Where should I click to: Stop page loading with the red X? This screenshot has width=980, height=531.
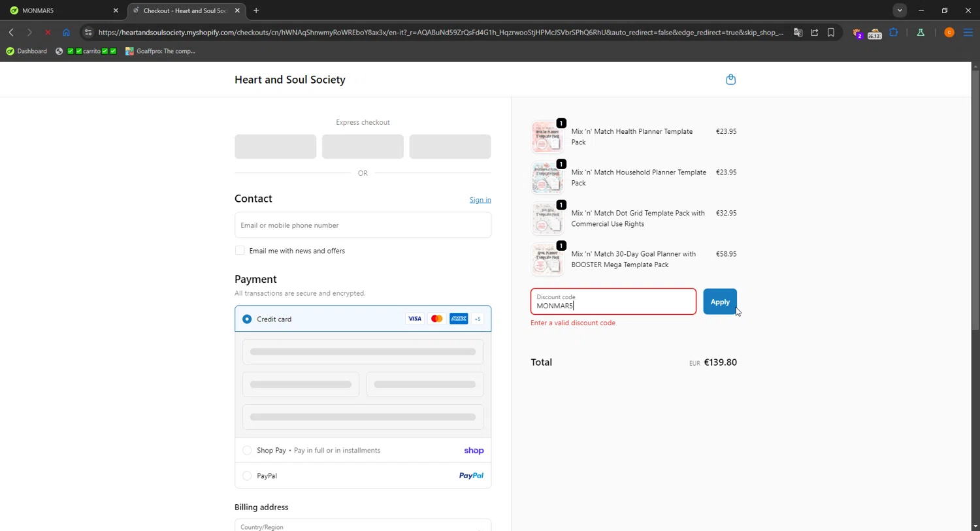click(x=48, y=32)
